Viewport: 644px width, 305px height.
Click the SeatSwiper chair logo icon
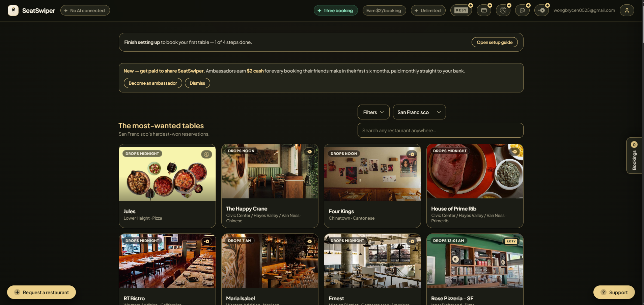pyautogui.click(x=13, y=10)
